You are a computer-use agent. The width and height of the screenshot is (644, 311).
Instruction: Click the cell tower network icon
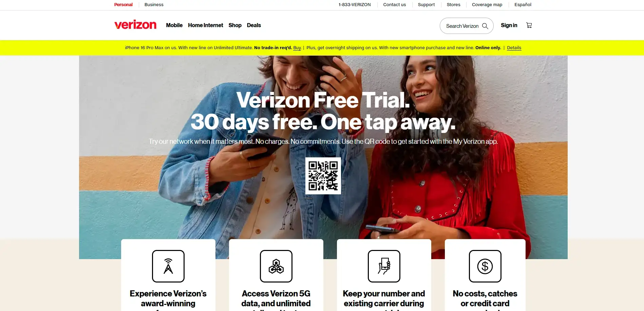tap(168, 266)
